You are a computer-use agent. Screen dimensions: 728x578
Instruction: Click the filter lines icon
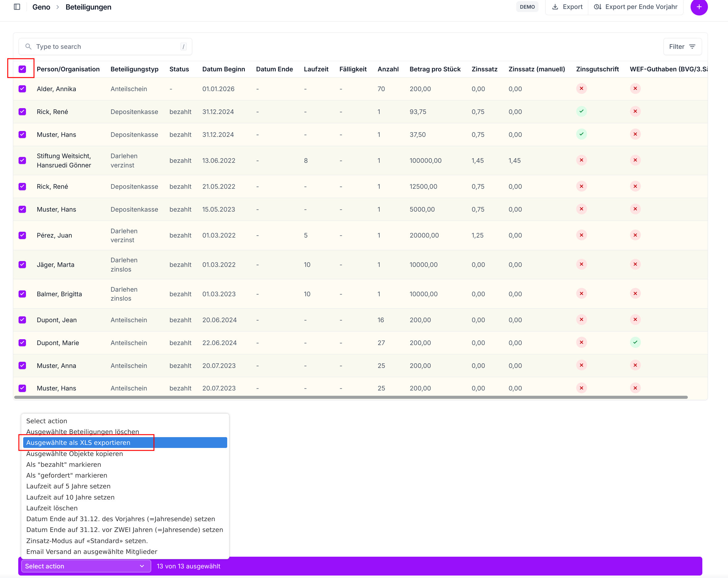pyautogui.click(x=692, y=47)
